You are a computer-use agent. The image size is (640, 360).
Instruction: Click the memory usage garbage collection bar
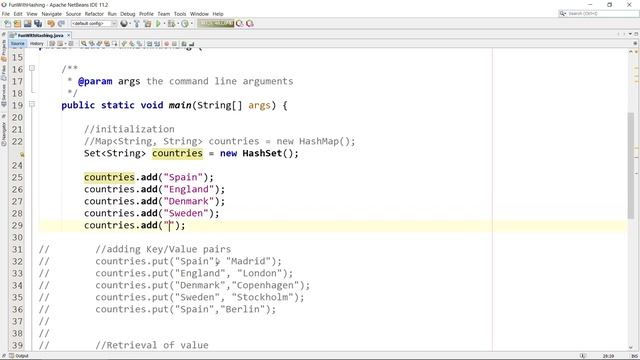click(x=216, y=23)
